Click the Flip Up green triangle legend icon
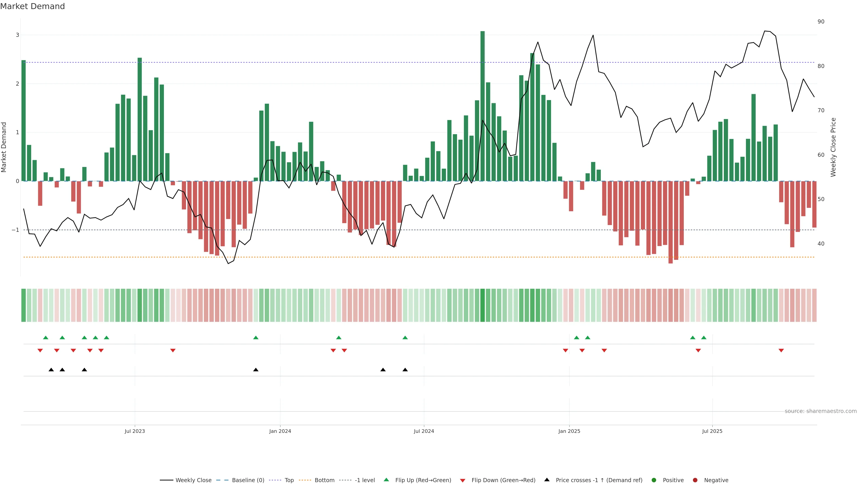This screenshot has height=488, width=868. [386, 480]
